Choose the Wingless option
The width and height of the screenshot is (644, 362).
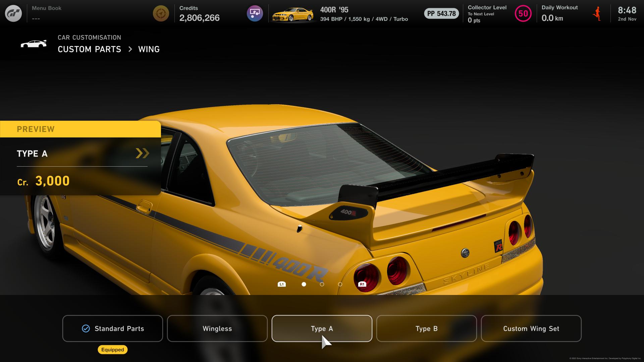click(217, 328)
